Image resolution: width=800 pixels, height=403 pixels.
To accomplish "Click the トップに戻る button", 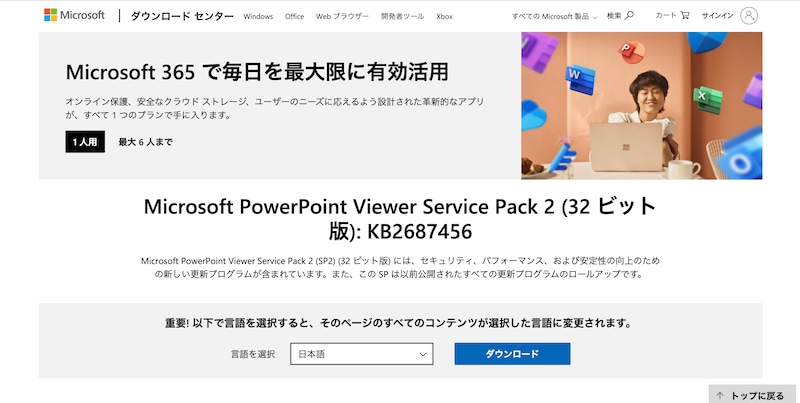I will coord(752,394).
